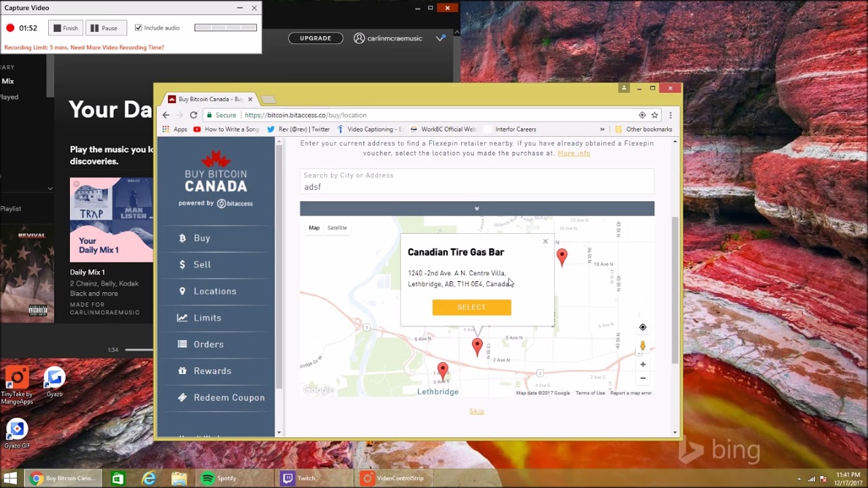Open the Other bookmarks folder
Image resolution: width=868 pixels, height=488 pixels.
(x=643, y=129)
